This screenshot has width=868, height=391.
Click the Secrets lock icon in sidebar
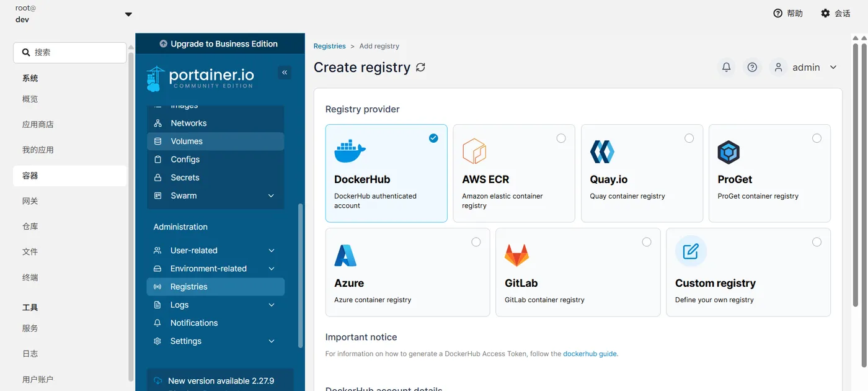pyautogui.click(x=157, y=178)
